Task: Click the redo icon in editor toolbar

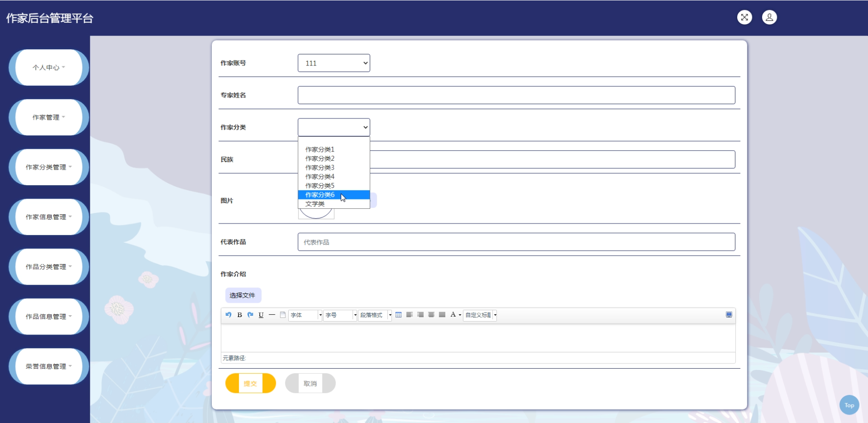Action: [250, 315]
